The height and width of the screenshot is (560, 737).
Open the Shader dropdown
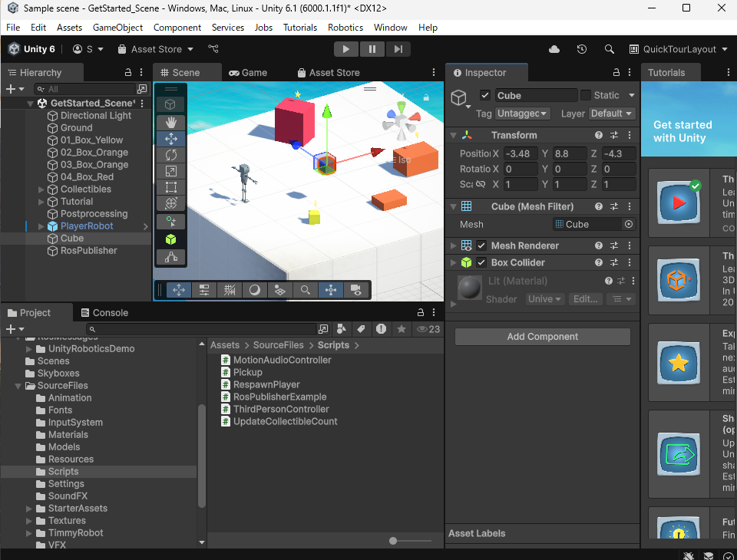coord(545,299)
